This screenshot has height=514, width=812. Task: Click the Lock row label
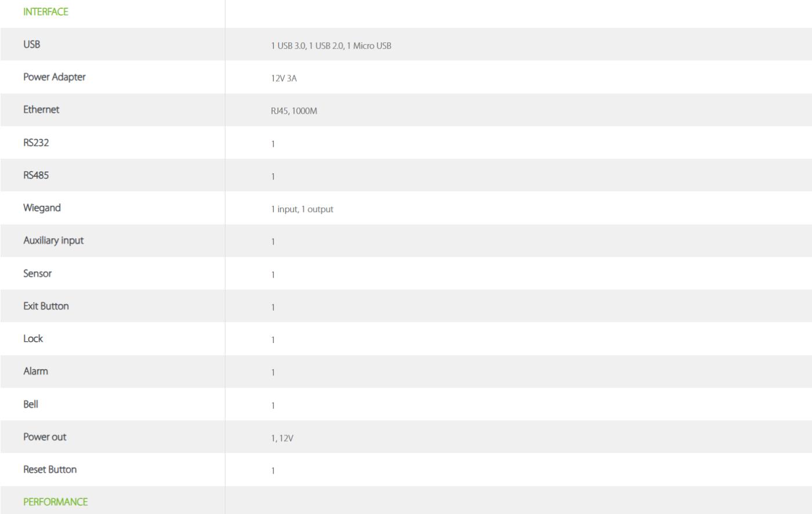coord(33,338)
